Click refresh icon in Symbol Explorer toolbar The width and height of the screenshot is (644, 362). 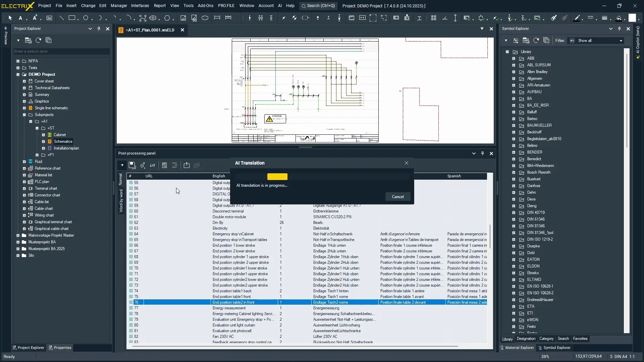pyautogui.click(x=536, y=41)
